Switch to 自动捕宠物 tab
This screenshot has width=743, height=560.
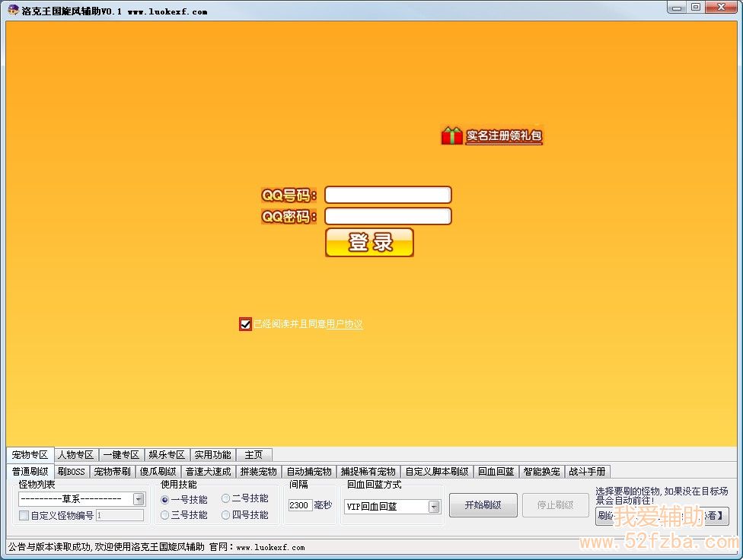pyautogui.click(x=308, y=472)
